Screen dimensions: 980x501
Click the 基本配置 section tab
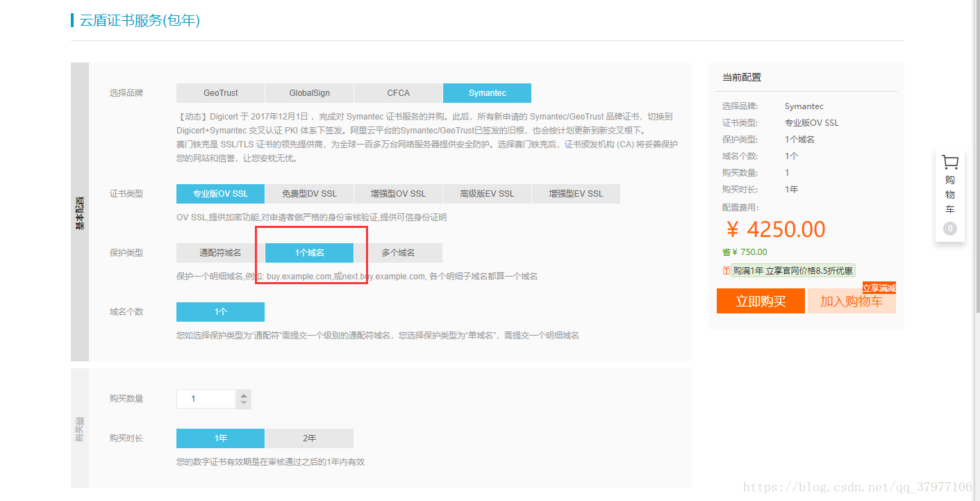[x=80, y=212]
